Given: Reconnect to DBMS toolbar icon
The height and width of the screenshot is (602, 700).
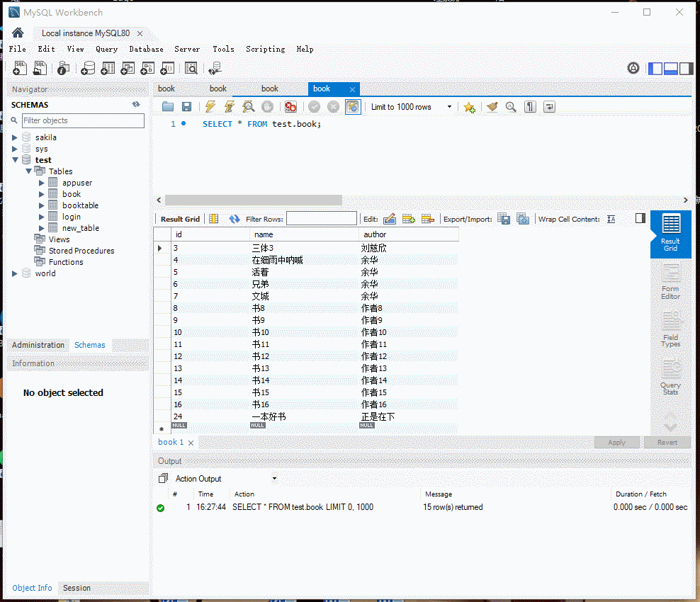Looking at the screenshot, I should (215, 68).
